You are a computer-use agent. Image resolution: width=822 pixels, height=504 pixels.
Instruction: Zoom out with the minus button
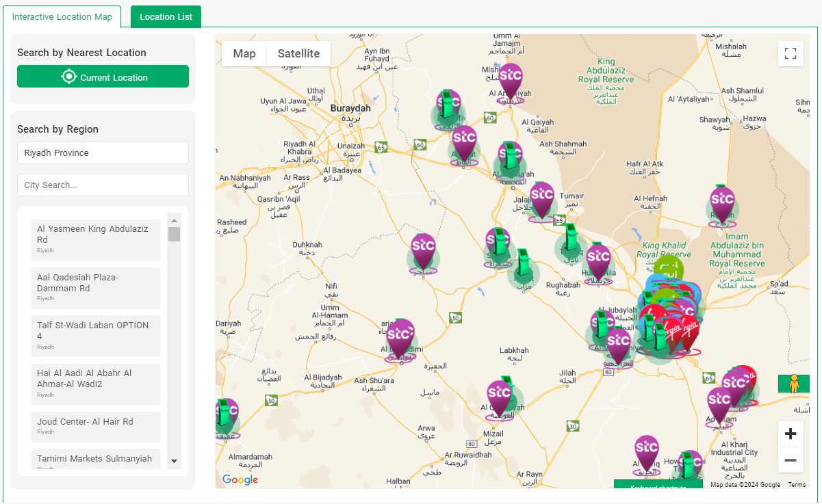click(x=791, y=460)
